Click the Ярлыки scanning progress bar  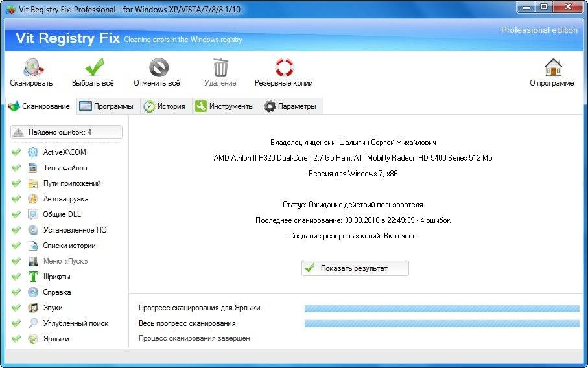pyautogui.click(x=441, y=309)
